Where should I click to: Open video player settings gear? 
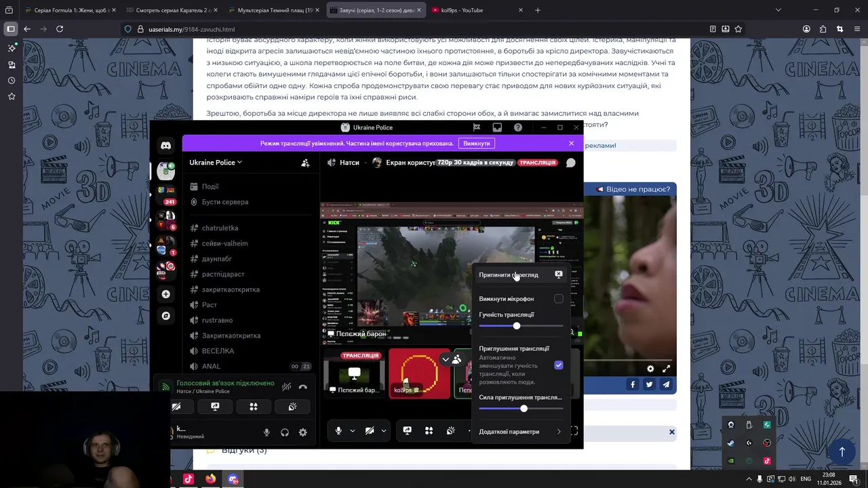(x=650, y=369)
